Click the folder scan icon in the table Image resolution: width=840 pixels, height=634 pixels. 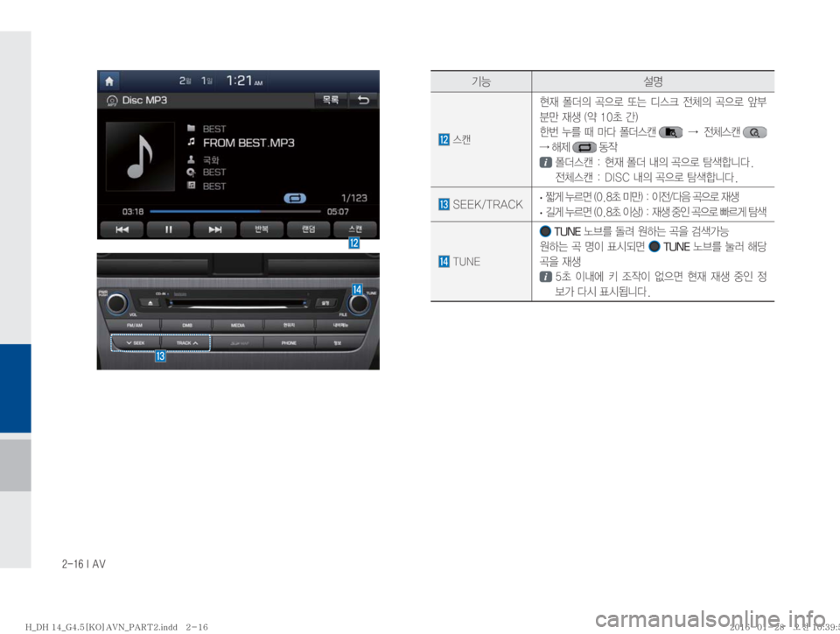pyautogui.click(x=671, y=132)
